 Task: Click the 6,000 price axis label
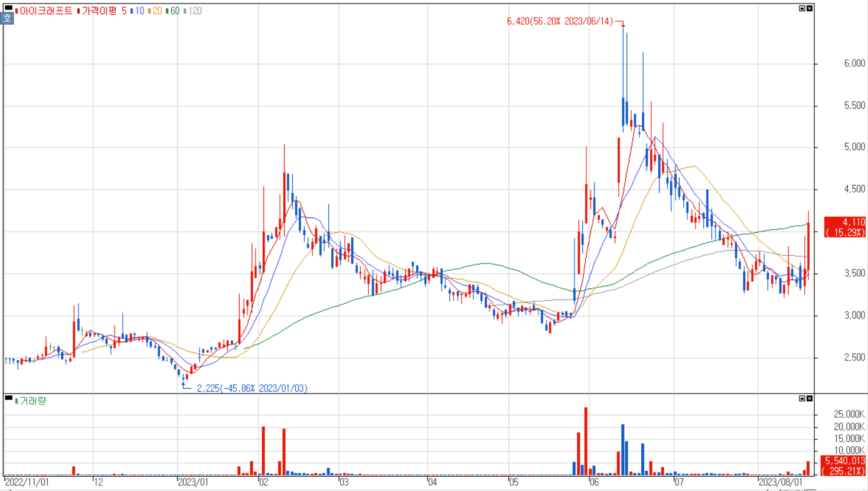pyautogui.click(x=854, y=63)
